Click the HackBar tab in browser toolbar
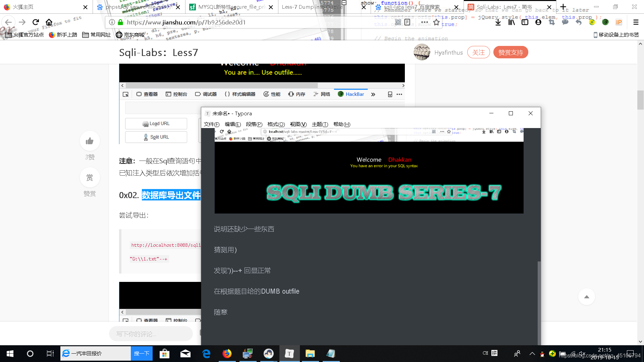The height and width of the screenshot is (362, 644). 351,94
